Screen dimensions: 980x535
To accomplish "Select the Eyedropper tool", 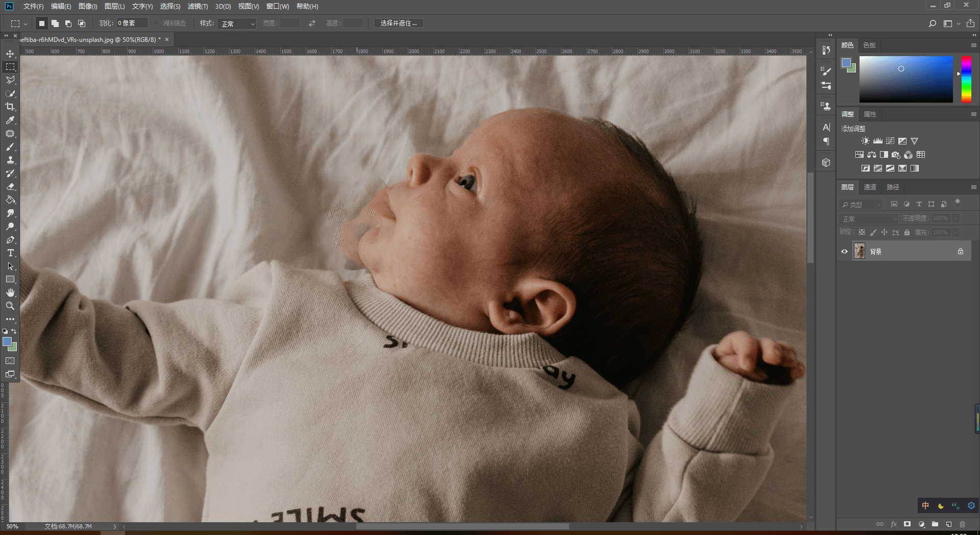I will pos(10,120).
